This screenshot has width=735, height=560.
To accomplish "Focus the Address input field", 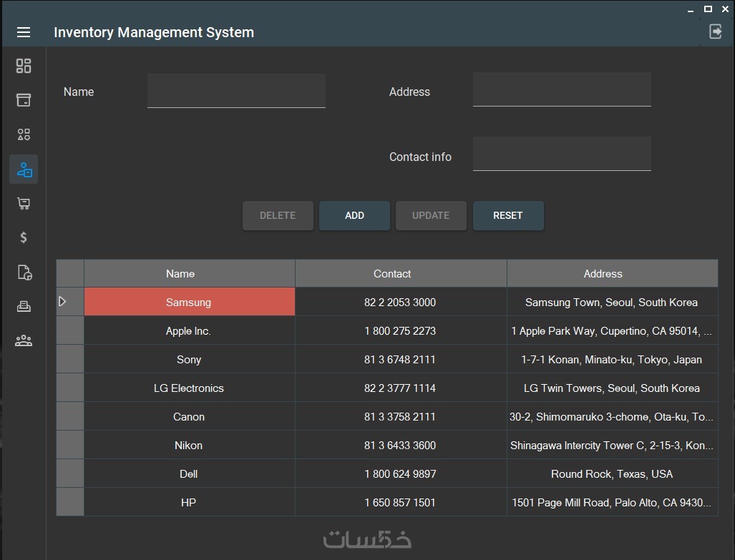I will coord(562,89).
